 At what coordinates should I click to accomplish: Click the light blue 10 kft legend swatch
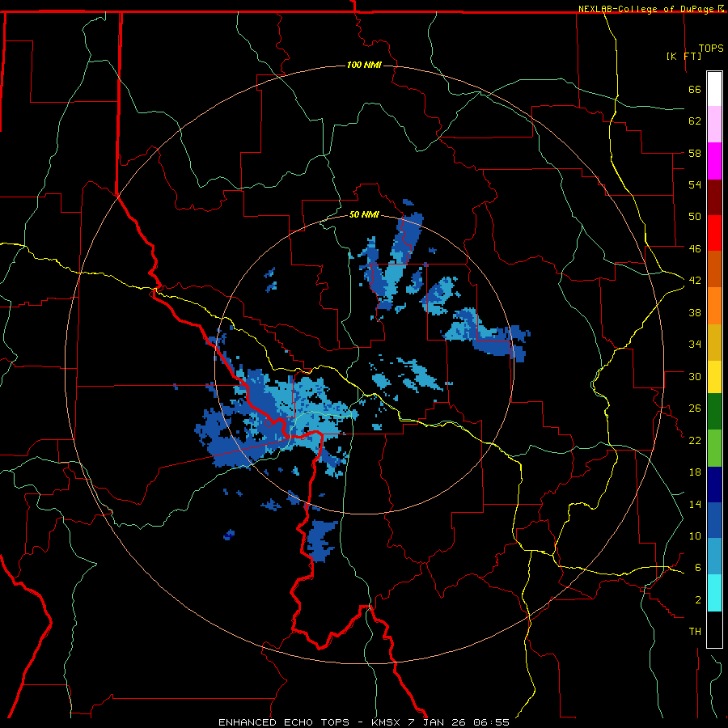point(714,557)
